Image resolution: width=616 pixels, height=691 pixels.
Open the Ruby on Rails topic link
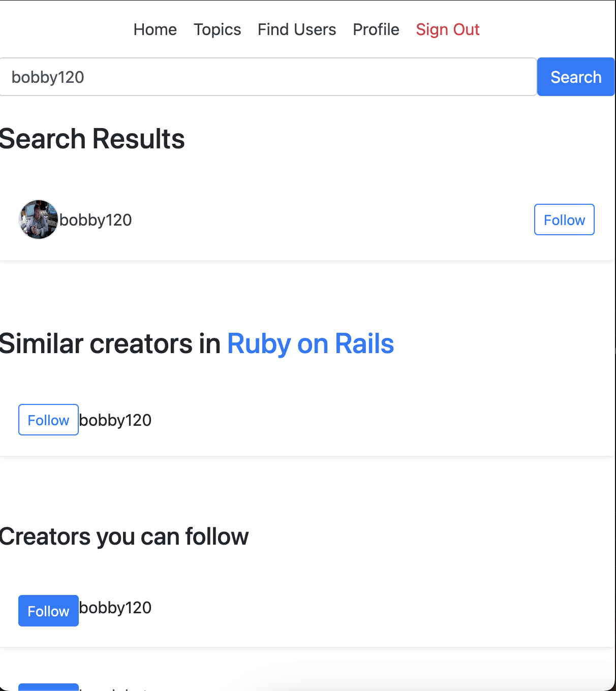[310, 344]
